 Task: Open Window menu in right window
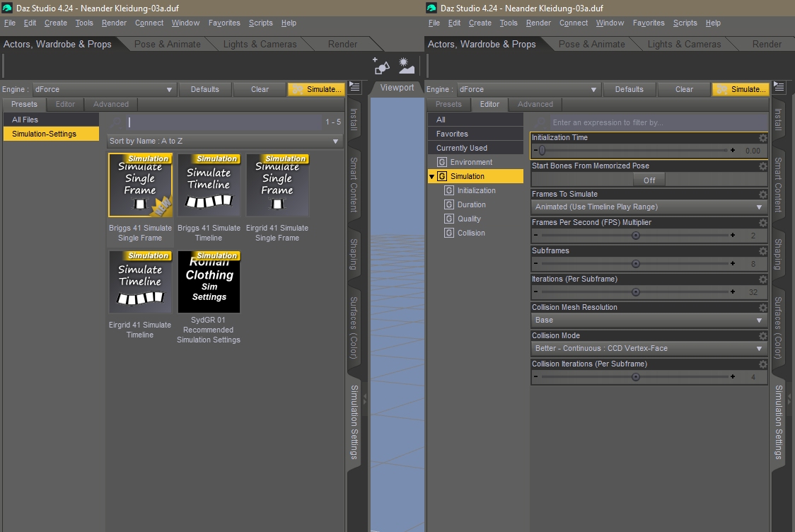pos(610,23)
